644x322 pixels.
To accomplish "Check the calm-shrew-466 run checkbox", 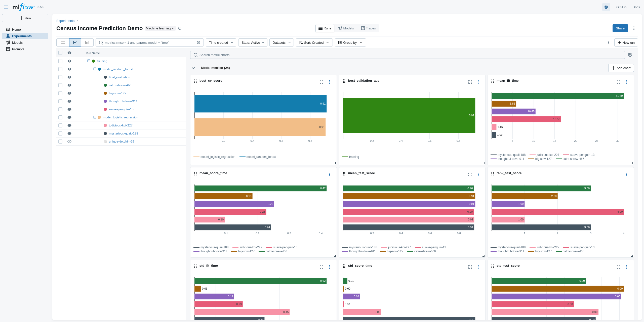I will (x=60, y=85).
